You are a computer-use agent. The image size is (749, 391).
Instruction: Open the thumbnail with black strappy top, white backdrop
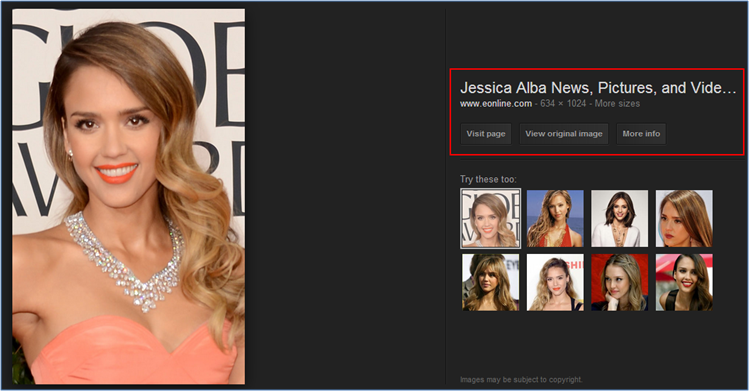click(x=555, y=283)
